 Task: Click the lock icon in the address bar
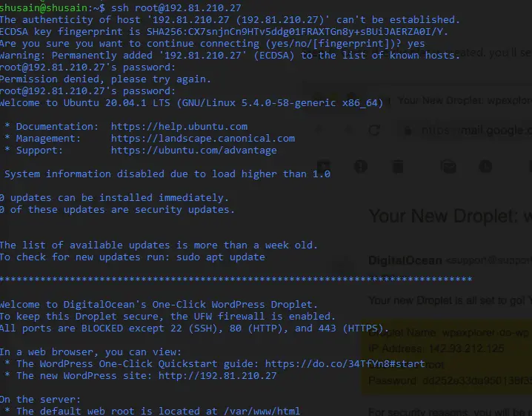tap(406, 130)
